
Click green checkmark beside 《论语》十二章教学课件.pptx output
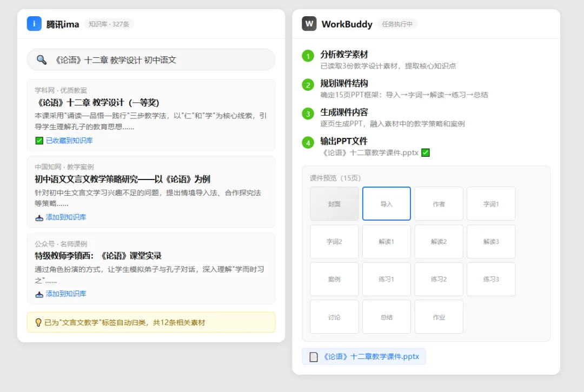point(426,152)
